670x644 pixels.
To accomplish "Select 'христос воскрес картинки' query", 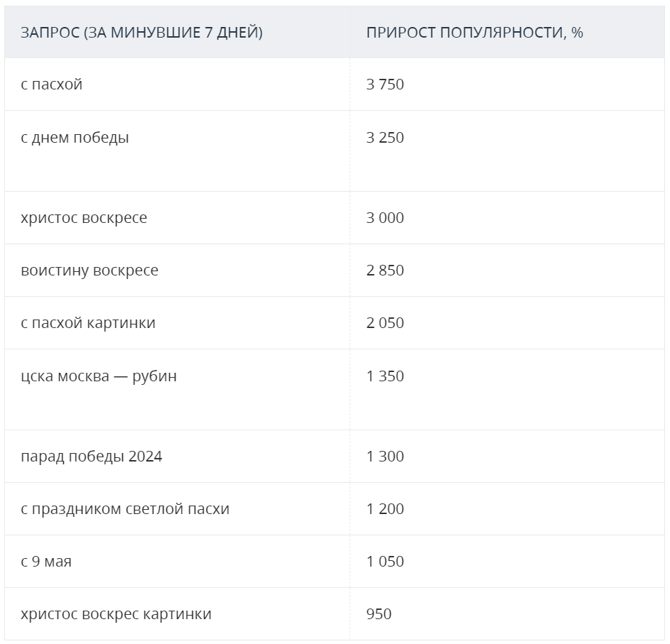I will click(116, 614).
